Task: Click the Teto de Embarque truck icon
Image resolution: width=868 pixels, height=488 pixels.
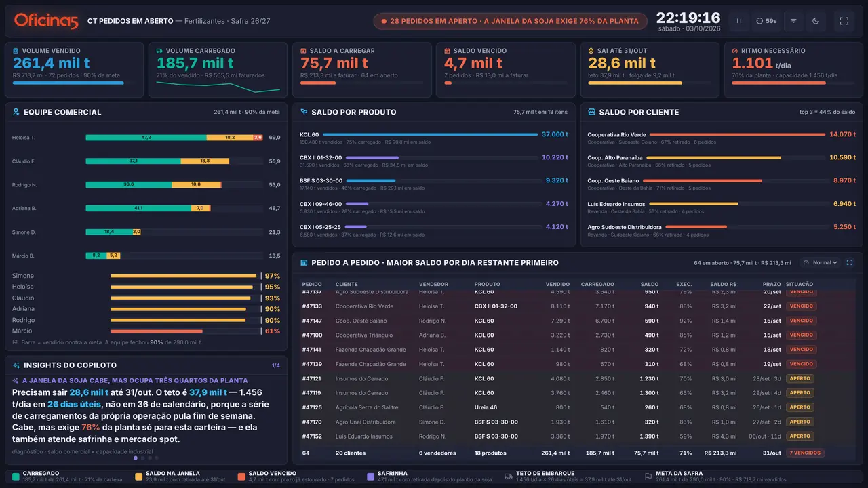Action: tap(509, 476)
